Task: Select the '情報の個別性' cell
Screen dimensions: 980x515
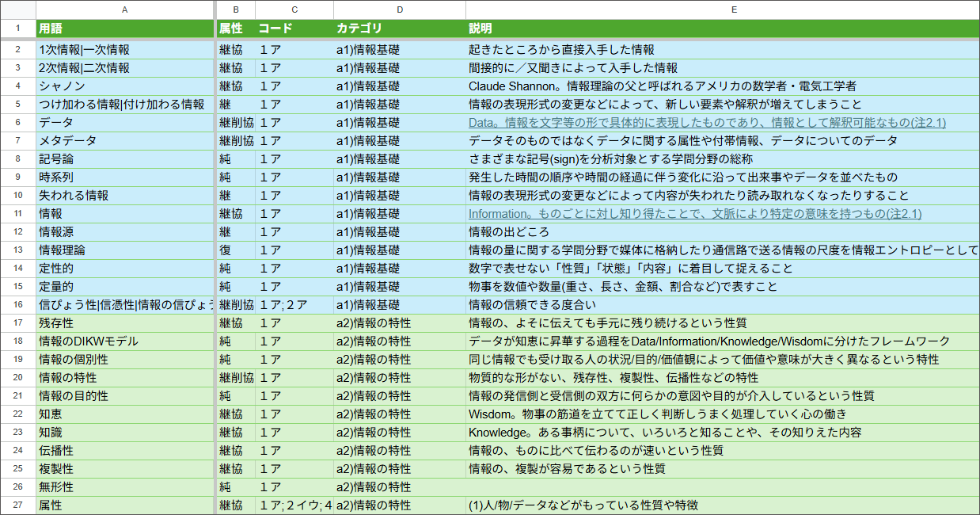Action: click(125, 360)
